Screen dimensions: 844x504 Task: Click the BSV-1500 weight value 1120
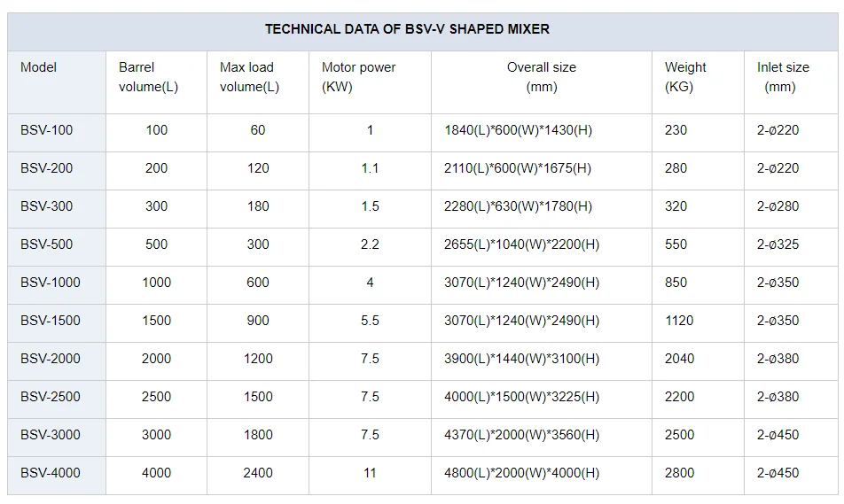tap(679, 321)
